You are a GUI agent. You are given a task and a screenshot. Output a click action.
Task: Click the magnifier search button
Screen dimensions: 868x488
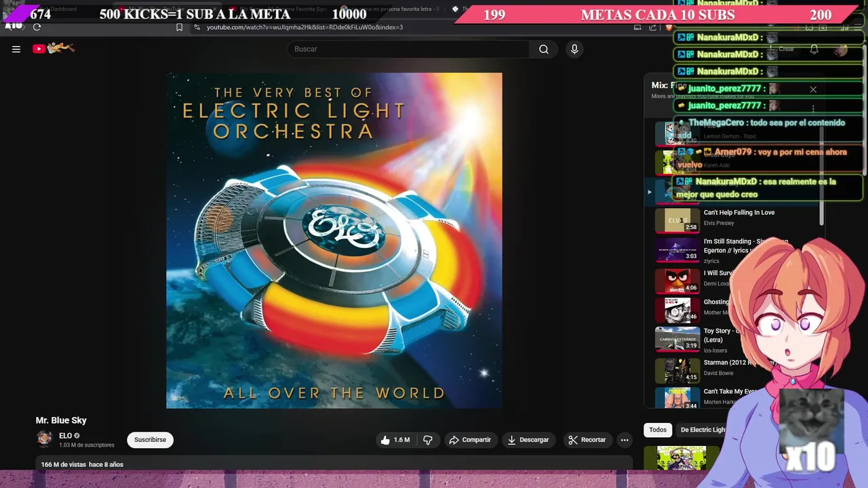pos(544,49)
